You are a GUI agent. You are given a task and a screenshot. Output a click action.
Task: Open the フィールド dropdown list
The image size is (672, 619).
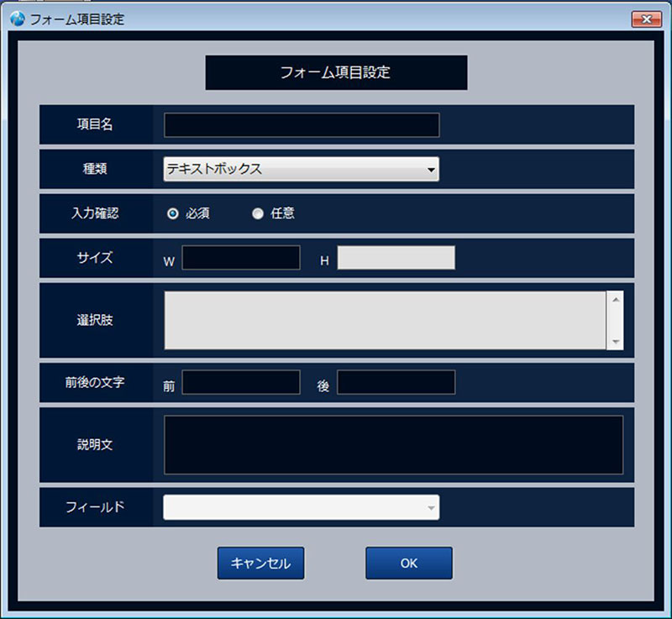coord(302,507)
